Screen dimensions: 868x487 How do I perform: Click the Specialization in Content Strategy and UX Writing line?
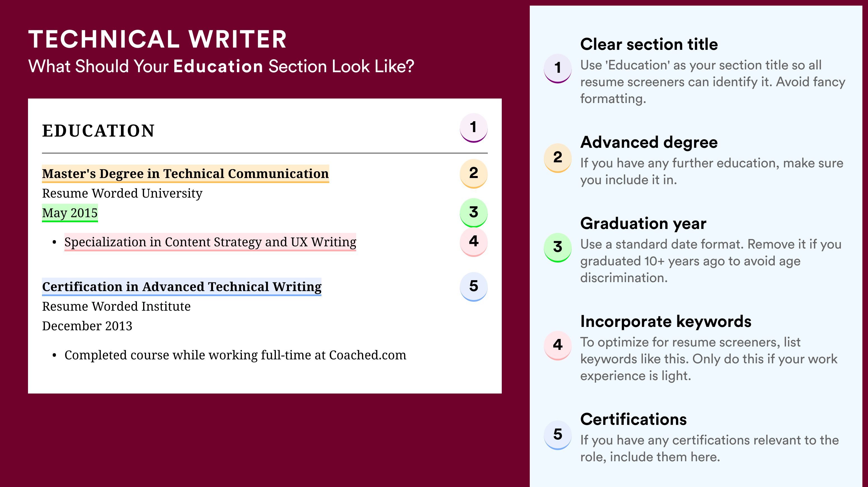click(x=210, y=242)
